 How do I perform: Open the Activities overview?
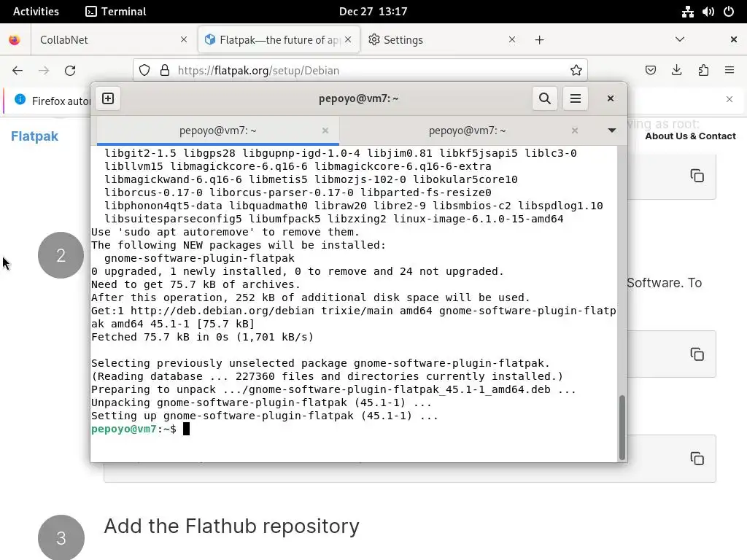click(36, 12)
